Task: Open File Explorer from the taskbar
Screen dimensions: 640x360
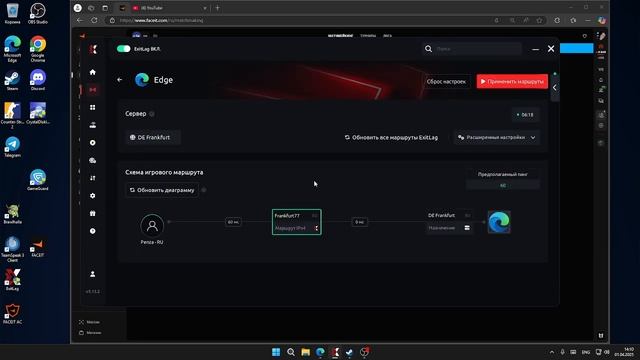Action: [x=305, y=352]
